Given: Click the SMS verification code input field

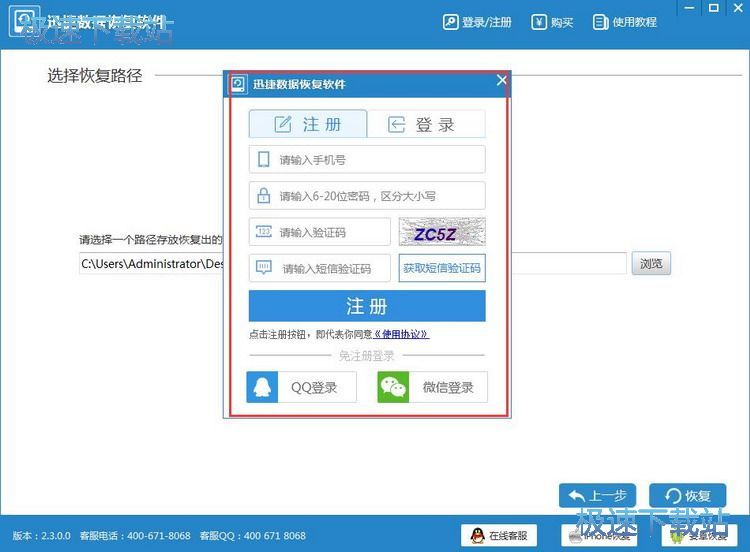Looking at the screenshot, I should (320, 268).
